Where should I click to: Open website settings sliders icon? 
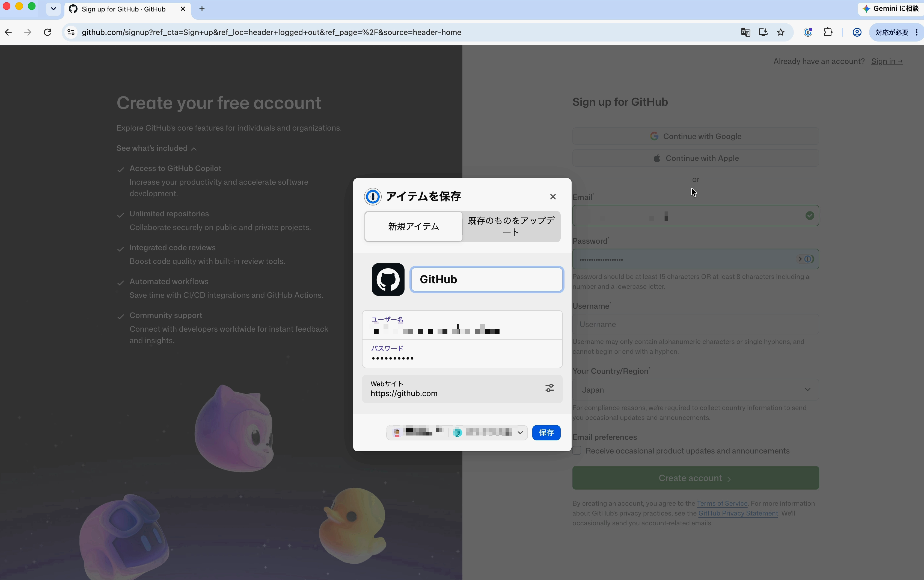coord(549,388)
